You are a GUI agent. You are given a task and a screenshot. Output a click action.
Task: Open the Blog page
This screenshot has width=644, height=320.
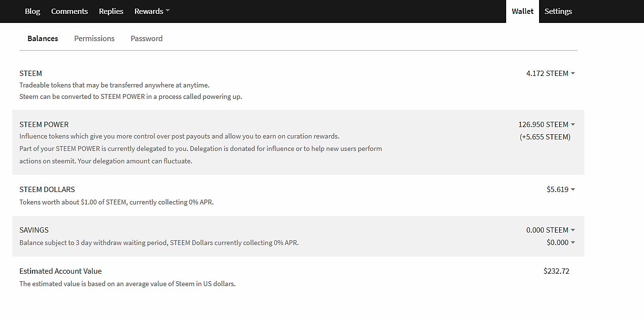pyautogui.click(x=32, y=11)
